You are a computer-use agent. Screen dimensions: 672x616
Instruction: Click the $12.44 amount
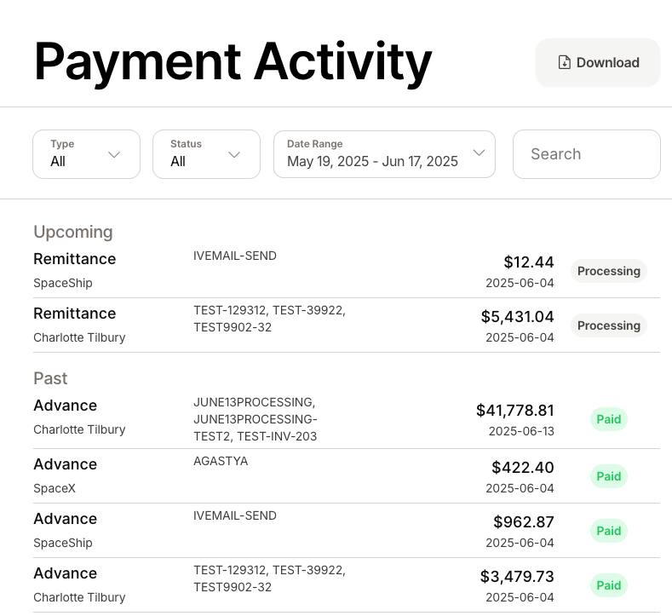529,262
